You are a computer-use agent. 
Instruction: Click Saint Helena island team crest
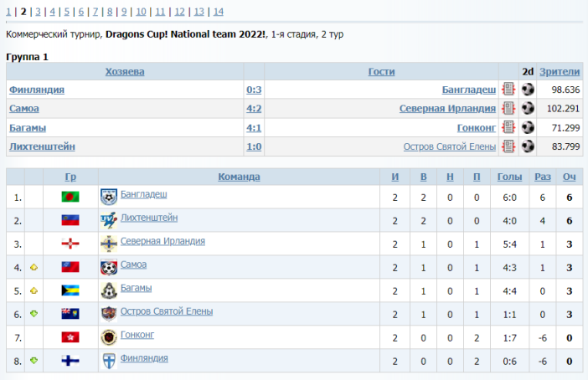[x=108, y=314]
